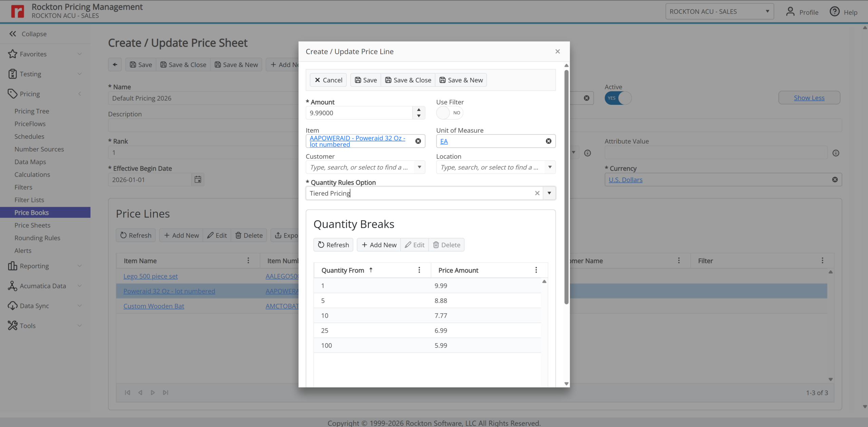Add New quantity break

[379, 245]
